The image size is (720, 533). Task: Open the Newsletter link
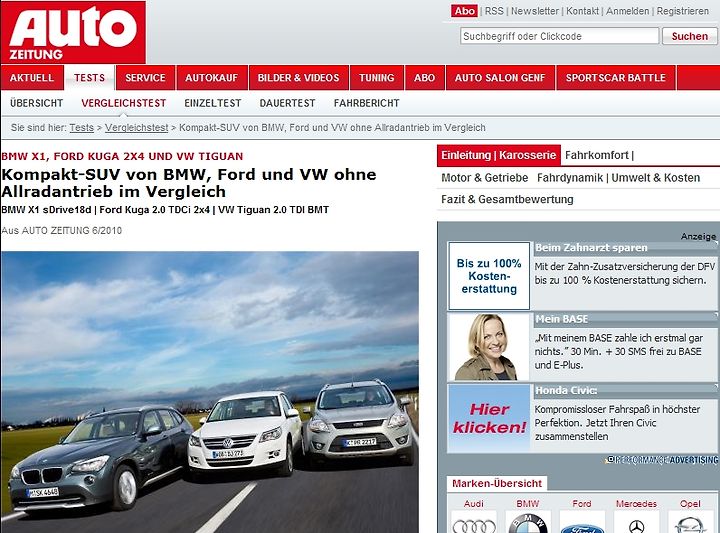(534, 11)
